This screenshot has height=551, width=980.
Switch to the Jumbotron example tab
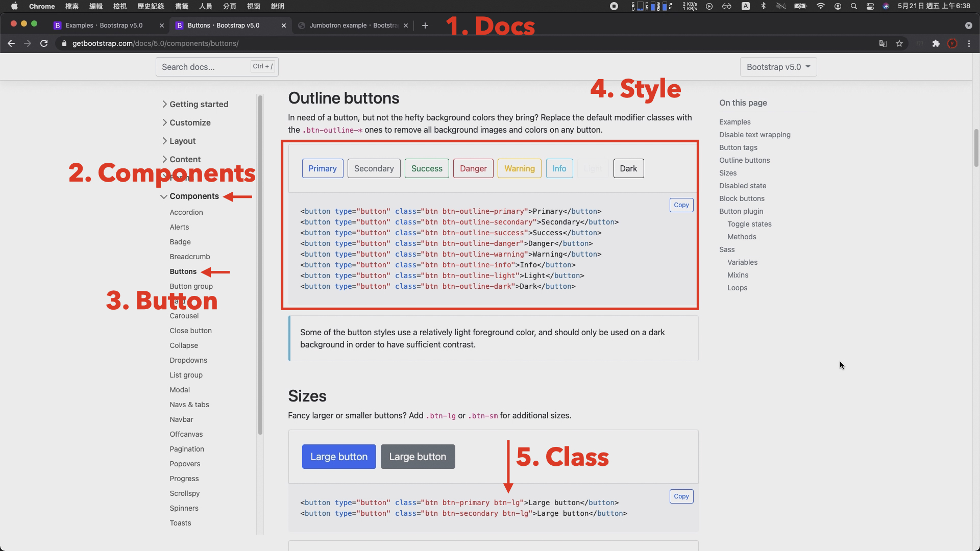point(352,26)
